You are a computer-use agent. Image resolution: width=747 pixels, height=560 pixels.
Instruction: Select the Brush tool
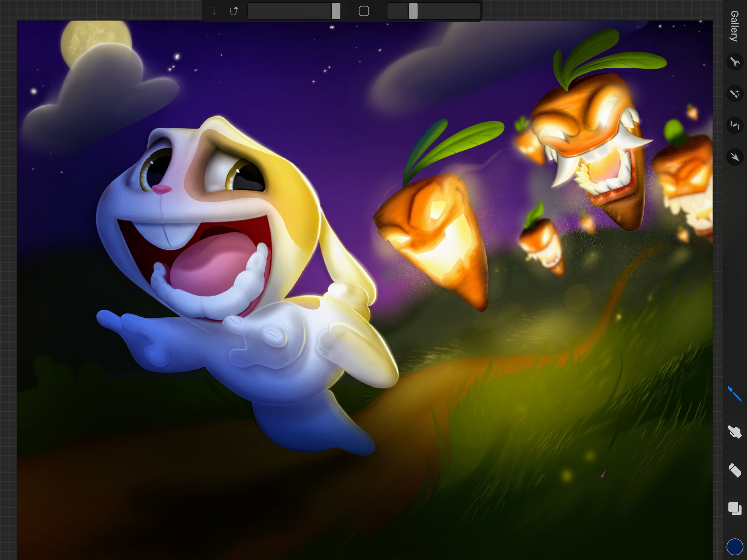tap(735, 394)
